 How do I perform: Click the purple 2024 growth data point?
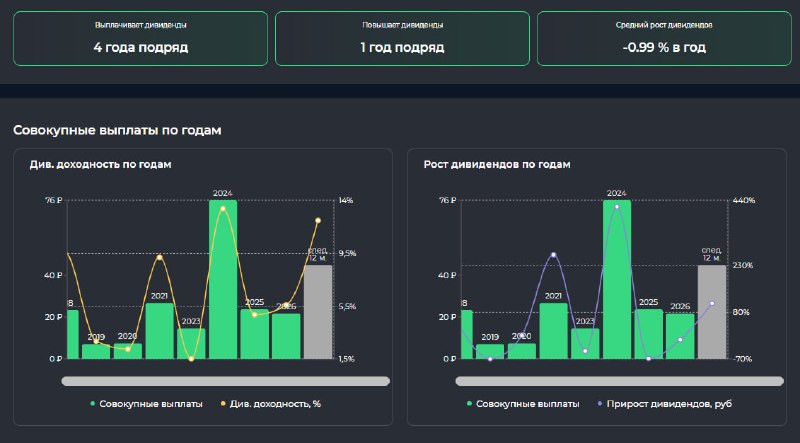[617, 207]
